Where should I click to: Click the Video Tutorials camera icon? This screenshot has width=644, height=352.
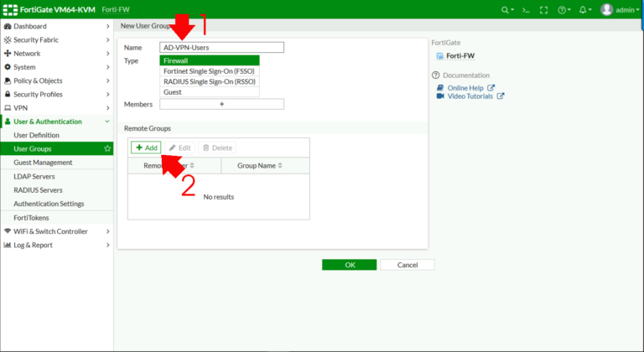pyautogui.click(x=440, y=96)
